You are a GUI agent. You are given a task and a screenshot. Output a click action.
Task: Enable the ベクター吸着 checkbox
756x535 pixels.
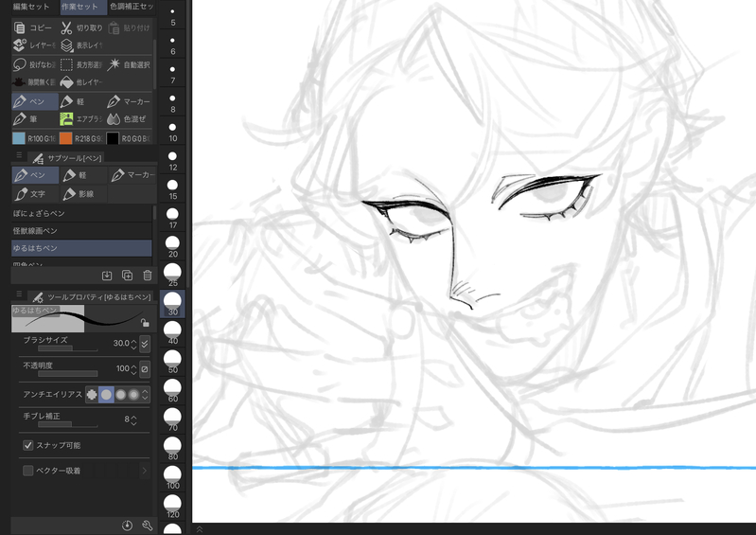tap(28, 471)
